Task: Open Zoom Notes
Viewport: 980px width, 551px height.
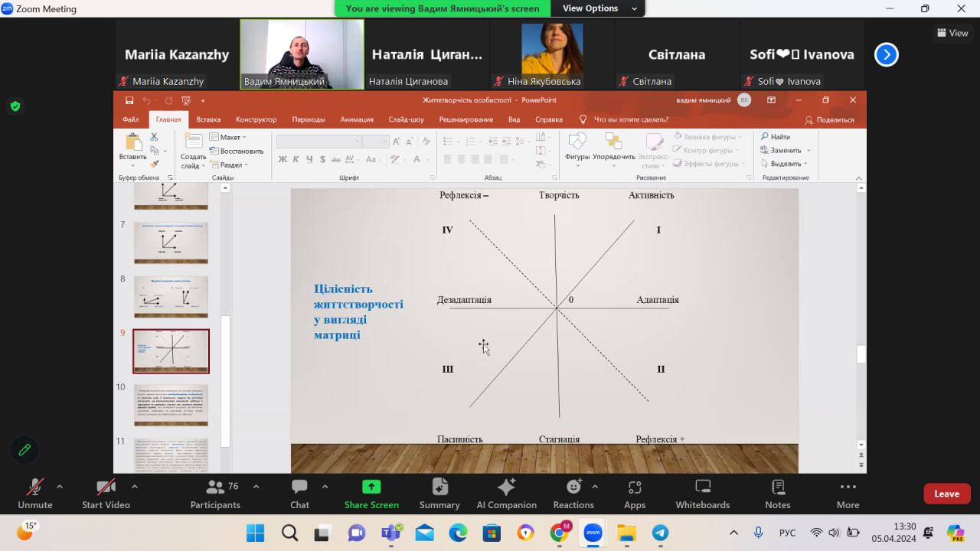Action: tap(778, 494)
